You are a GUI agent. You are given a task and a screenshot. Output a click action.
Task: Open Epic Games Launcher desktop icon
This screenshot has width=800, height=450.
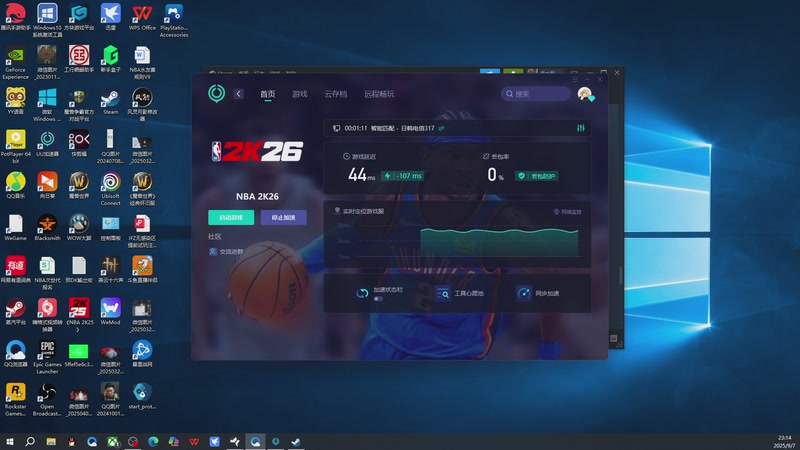(47, 357)
